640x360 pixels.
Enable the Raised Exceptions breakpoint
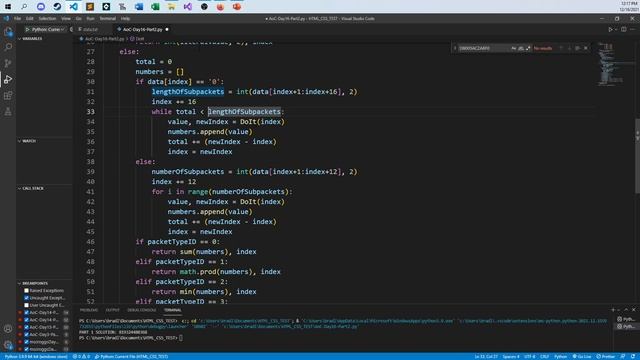click(x=27, y=291)
